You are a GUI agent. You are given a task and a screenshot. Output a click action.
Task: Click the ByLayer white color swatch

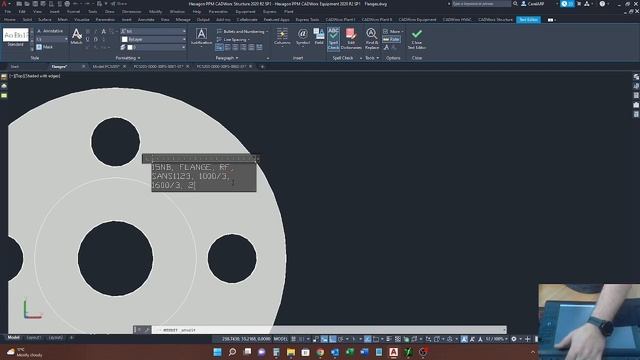tap(124, 40)
